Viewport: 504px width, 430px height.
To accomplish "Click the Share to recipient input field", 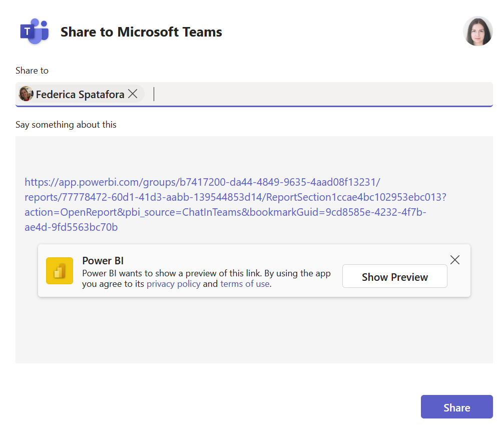I will coord(254,94).
